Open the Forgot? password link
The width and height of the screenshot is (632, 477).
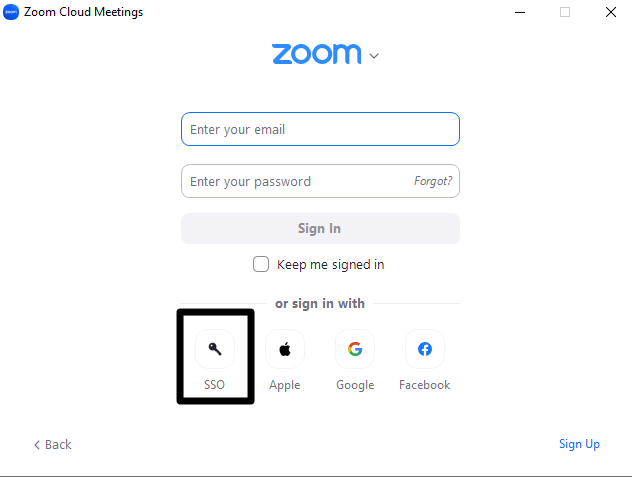pyautogui.click(x=433, y=181)
